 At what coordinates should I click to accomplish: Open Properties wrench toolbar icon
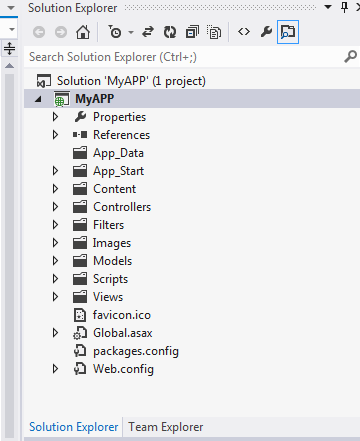[266, 32]
